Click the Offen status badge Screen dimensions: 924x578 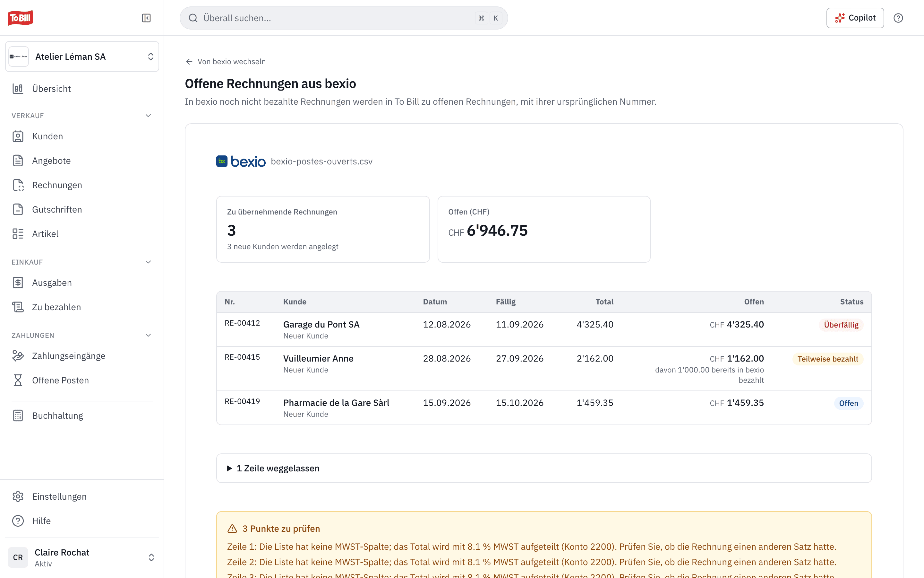pyautogui.click(x=848, y=403)
